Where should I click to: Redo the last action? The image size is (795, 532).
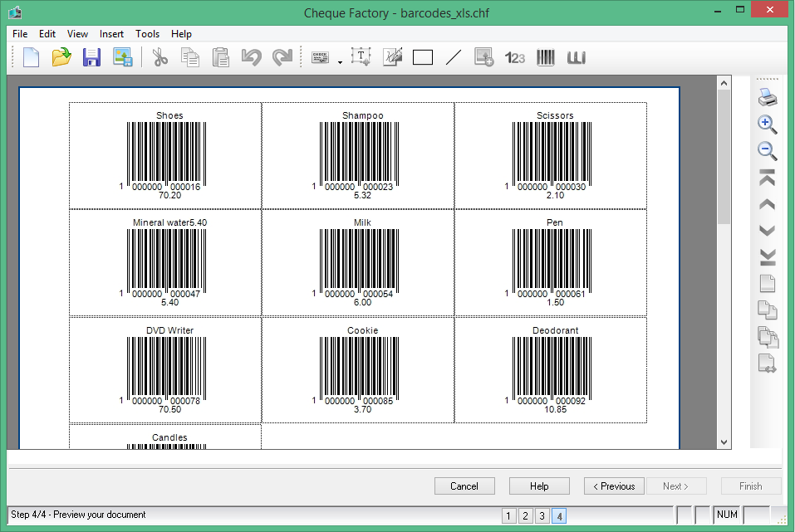point(282,57)
